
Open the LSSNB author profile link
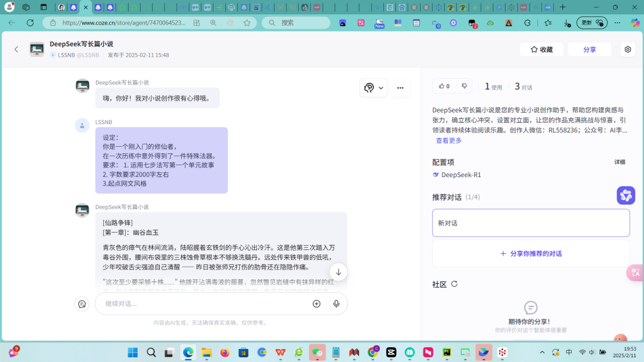(x=75, y=55)
